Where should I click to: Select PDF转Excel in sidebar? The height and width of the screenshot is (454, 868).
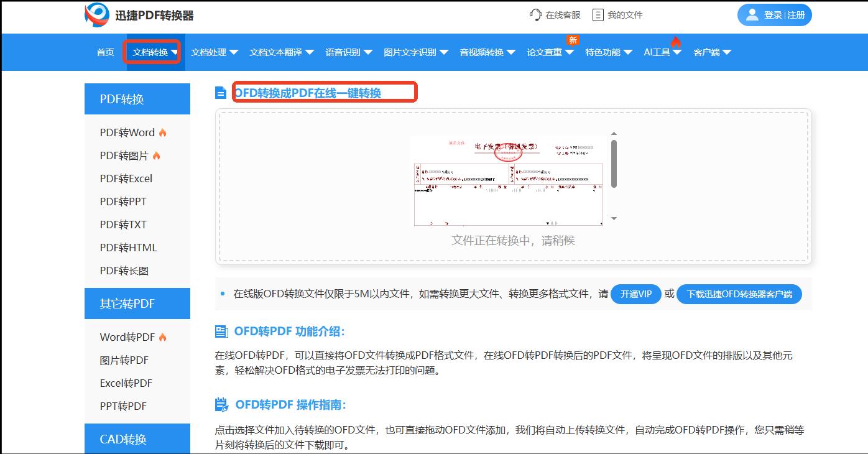[x=126, y=178]
